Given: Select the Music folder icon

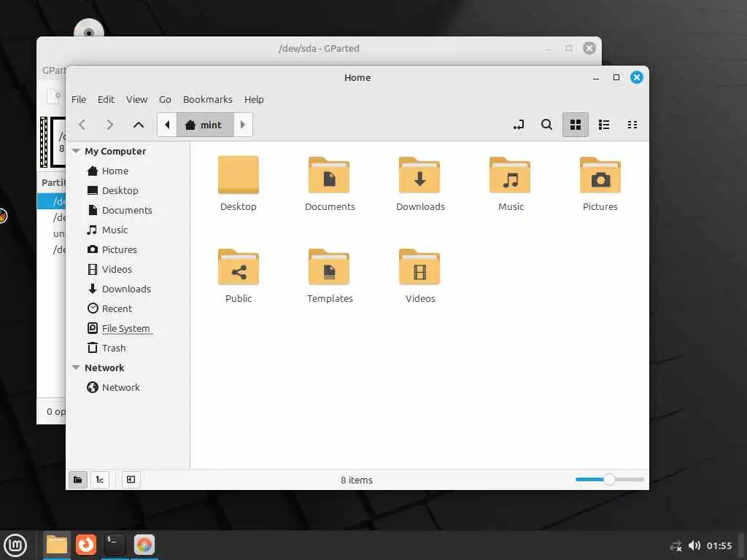Looking at the screenshot, I should (x=510, y=175).
